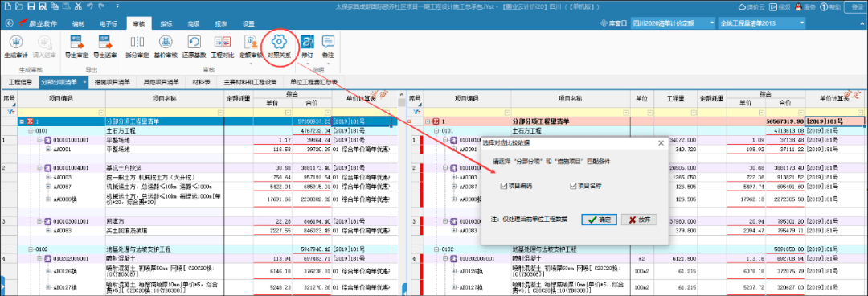
Task: Open the quick access toolbar customize arrow
Action: (x=118, y=6)
